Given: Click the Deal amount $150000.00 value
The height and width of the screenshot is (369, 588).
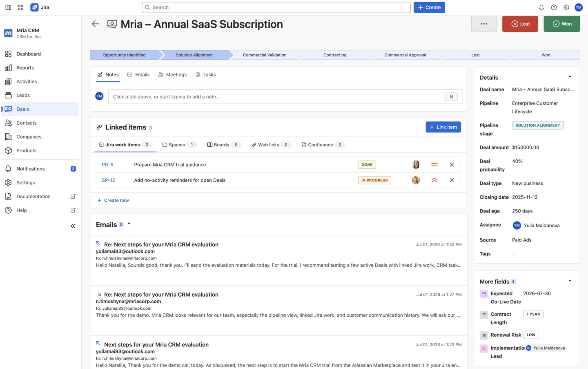Looking at the screenshot, I should click(x=526, y=148).
